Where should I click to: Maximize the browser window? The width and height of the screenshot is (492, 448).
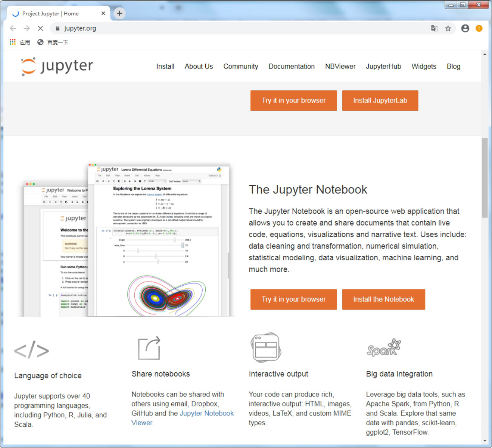463,5
